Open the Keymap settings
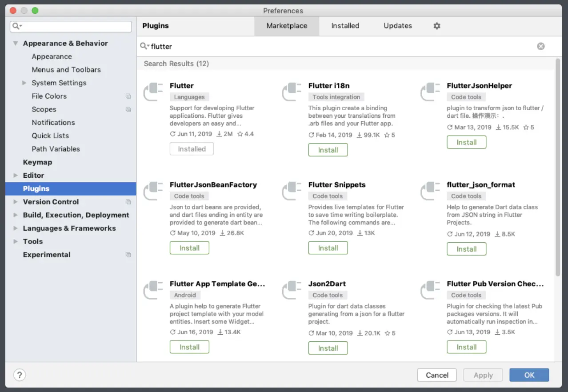This screenshot has width=568, height=392. tap(37, 162)
